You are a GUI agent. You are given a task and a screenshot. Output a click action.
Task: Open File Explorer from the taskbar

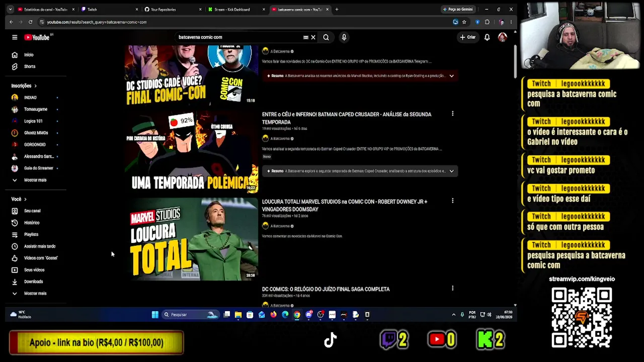click(238, 315)
